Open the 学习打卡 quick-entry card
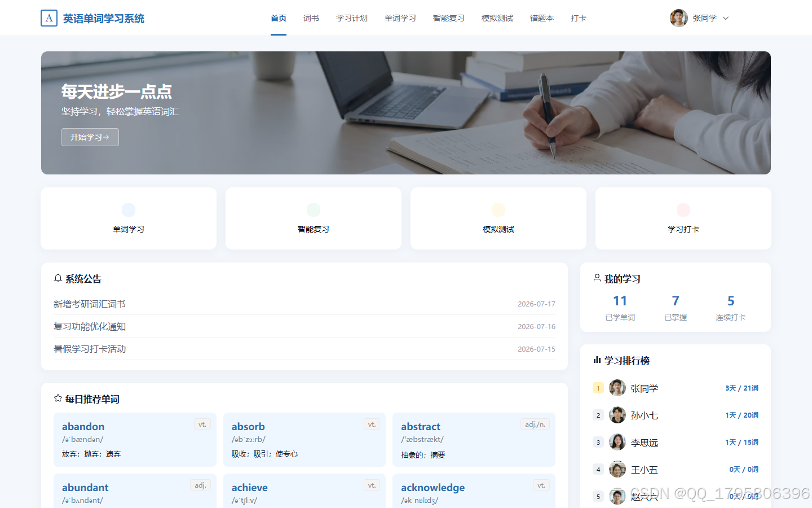812x508 pixels. [x=683, y=218]
